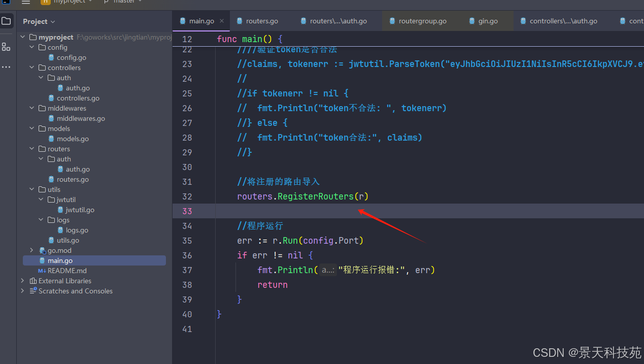The image size is (644, 364).
Task: Click the More tool windows ellipsis icon
Action: [x=6, y=67]
